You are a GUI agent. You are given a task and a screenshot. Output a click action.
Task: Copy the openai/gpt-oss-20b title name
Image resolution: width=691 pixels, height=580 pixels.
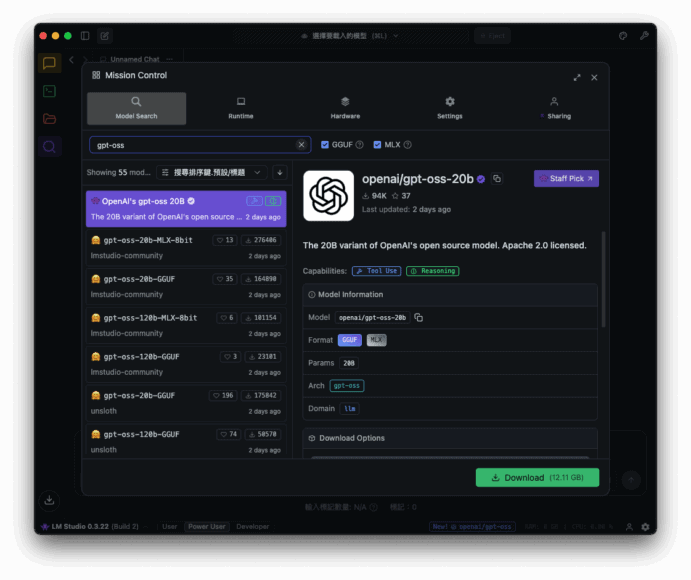(x=497, y=179)
